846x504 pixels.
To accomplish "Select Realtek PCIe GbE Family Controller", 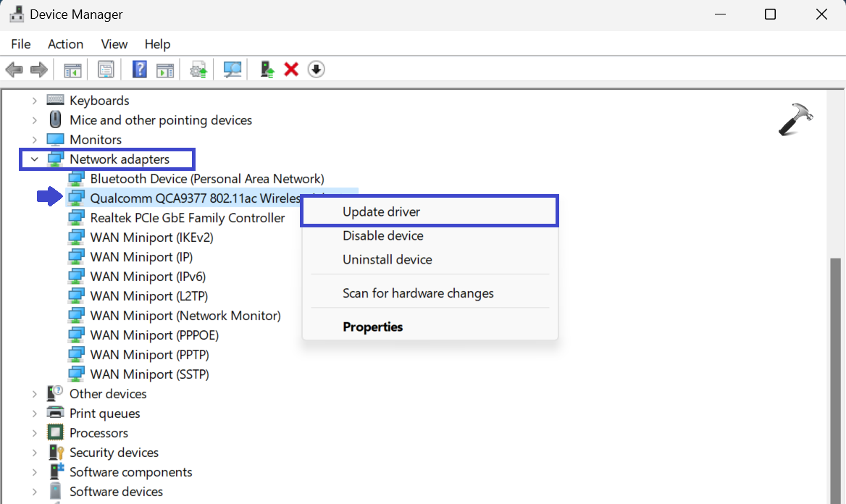I will coord(187,217).
